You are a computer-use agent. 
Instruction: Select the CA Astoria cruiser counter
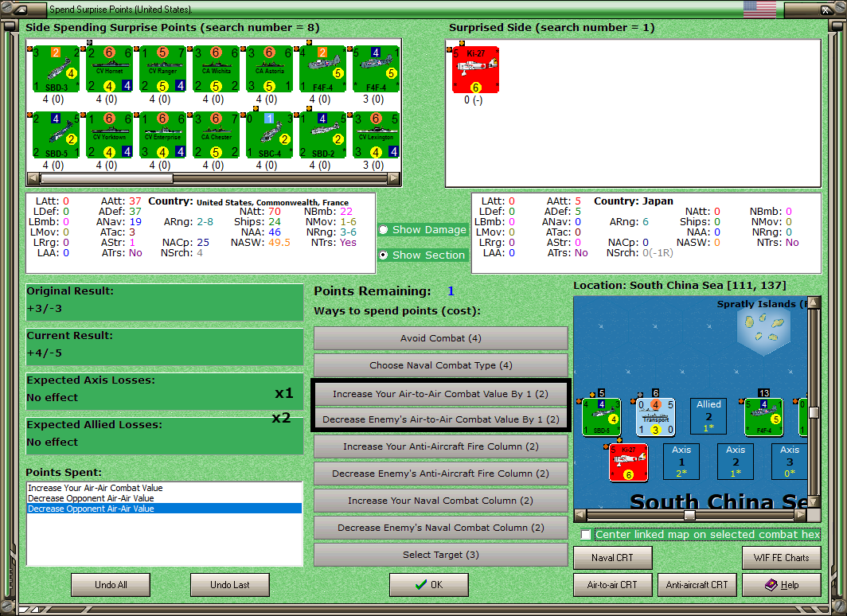point(270,69)
